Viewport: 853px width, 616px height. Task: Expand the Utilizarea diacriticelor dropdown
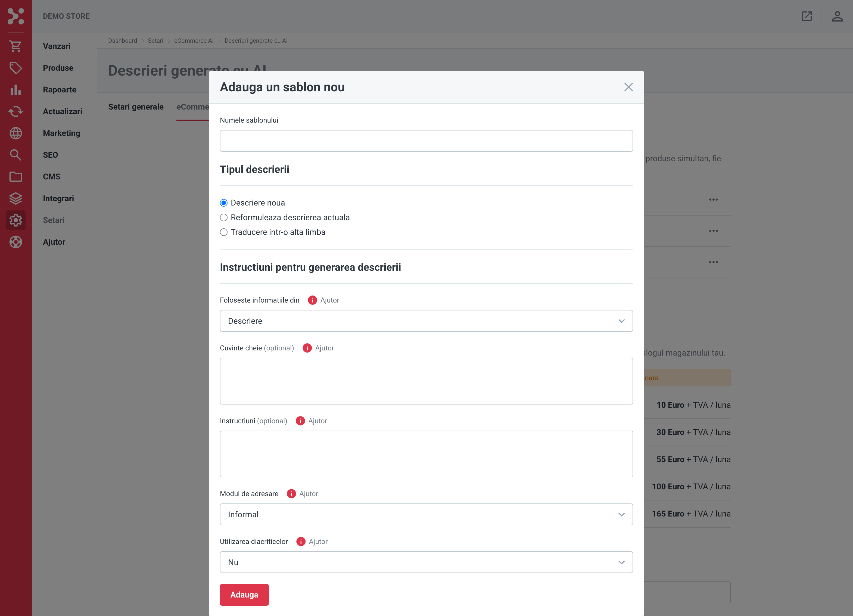(x=426, y=562)
